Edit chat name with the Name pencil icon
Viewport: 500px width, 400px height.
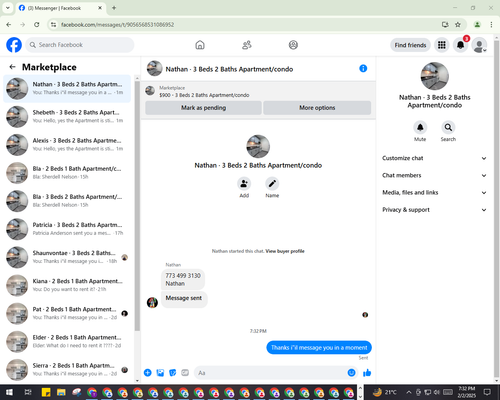click(272, 184)
